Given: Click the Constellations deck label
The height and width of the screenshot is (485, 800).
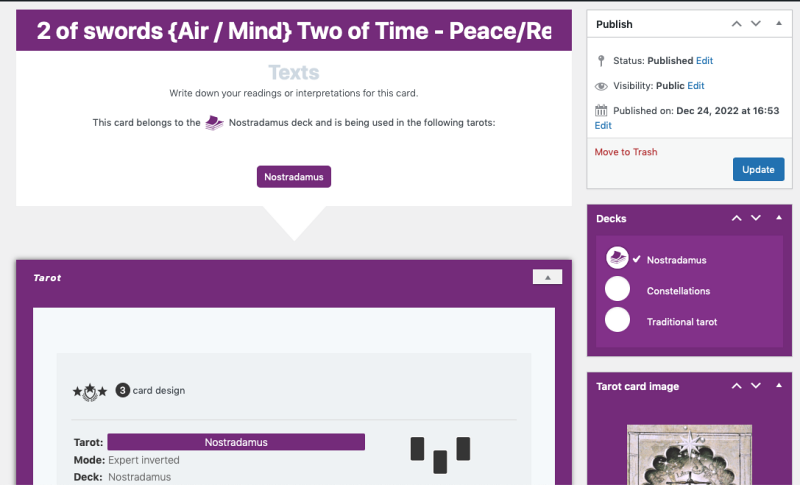Looking at the screenshot, I should click(678, 291).
